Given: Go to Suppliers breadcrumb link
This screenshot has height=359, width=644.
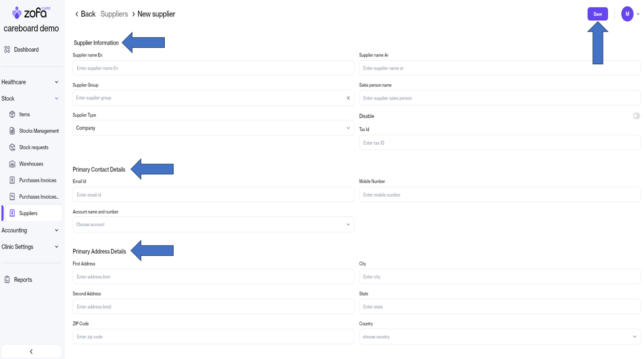Looking at the screenshot, I should tap(114, 14).
